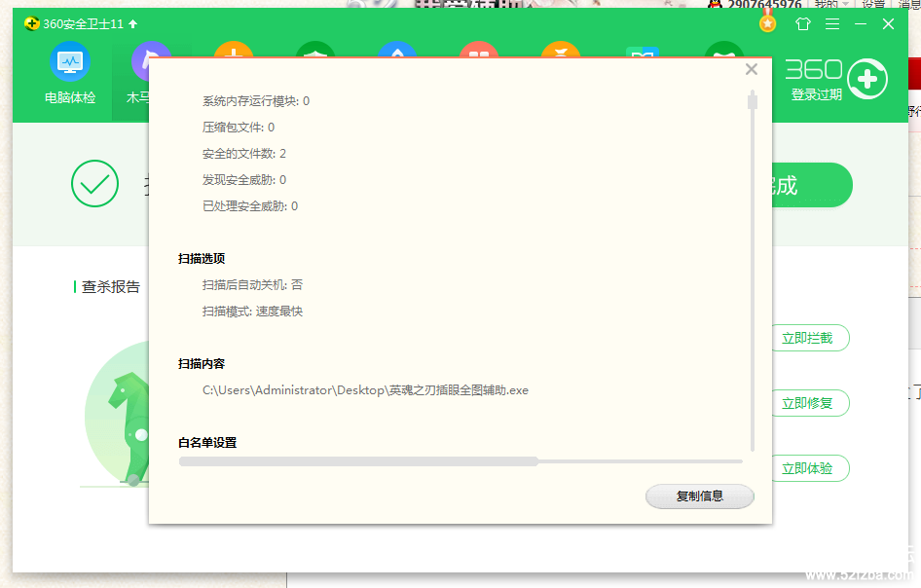Click the 扫描模式: 速度最快 line
The height and width of the screenshot is (588, 921).
point(252,312)
